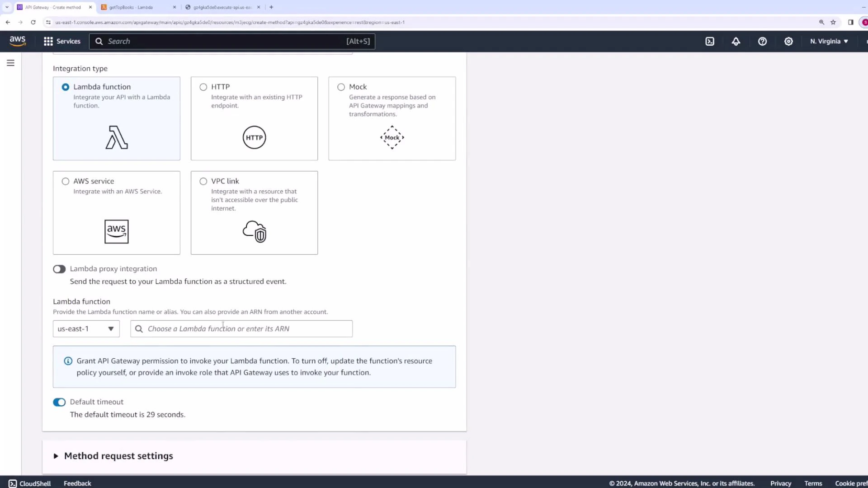
Task: Click the Lambda function ARN search field
Action: (x=242, y=328)
